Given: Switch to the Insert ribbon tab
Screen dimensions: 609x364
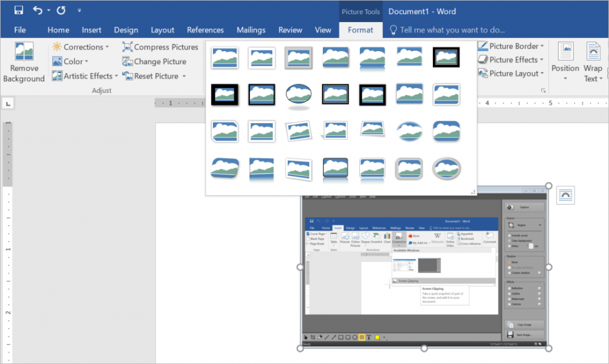Looking at the screenshot, I should (x=92, y=30).
